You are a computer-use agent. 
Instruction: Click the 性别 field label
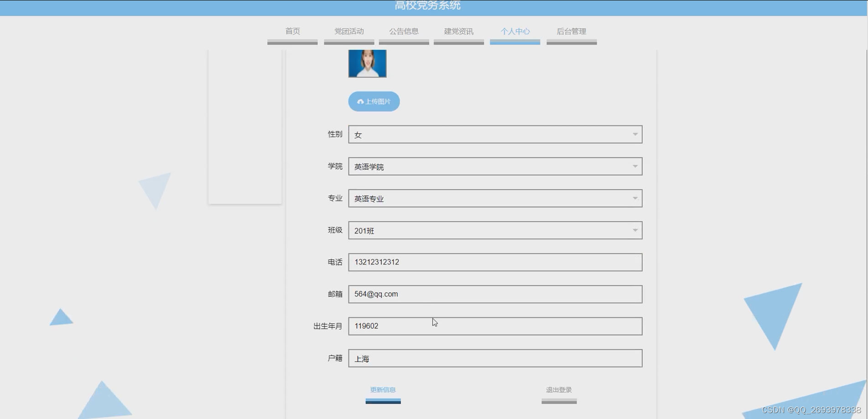335,134
